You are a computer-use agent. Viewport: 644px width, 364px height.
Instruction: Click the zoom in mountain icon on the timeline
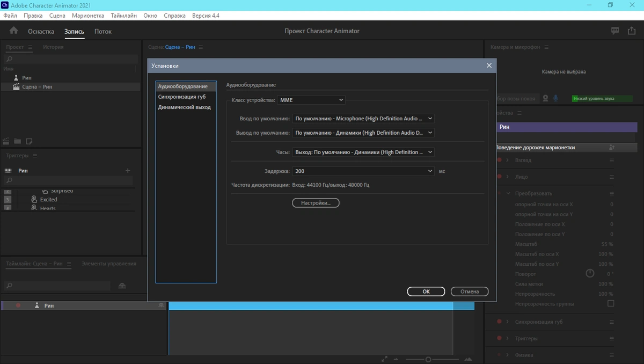pos(468,359)
